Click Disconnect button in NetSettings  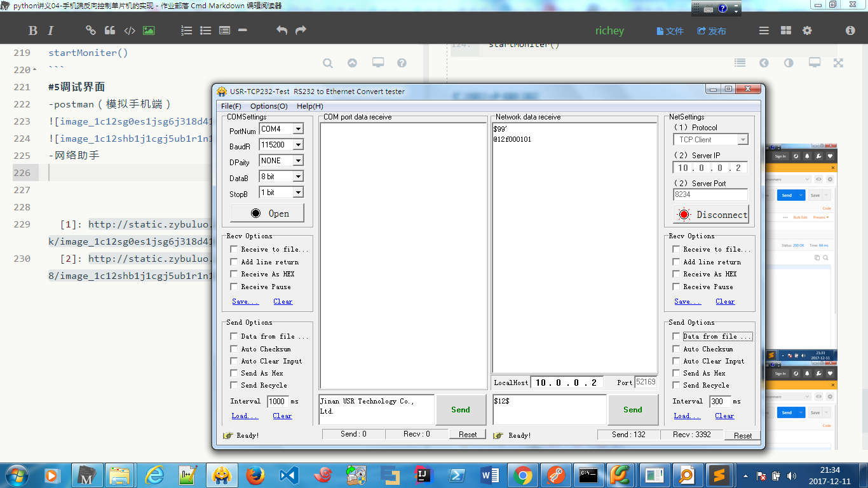711,214
